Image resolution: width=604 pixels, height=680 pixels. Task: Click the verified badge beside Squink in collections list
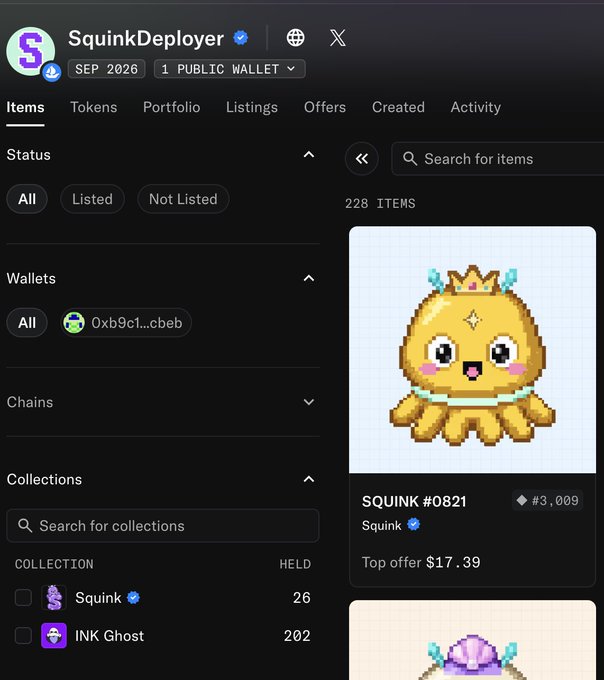[134, 598]
